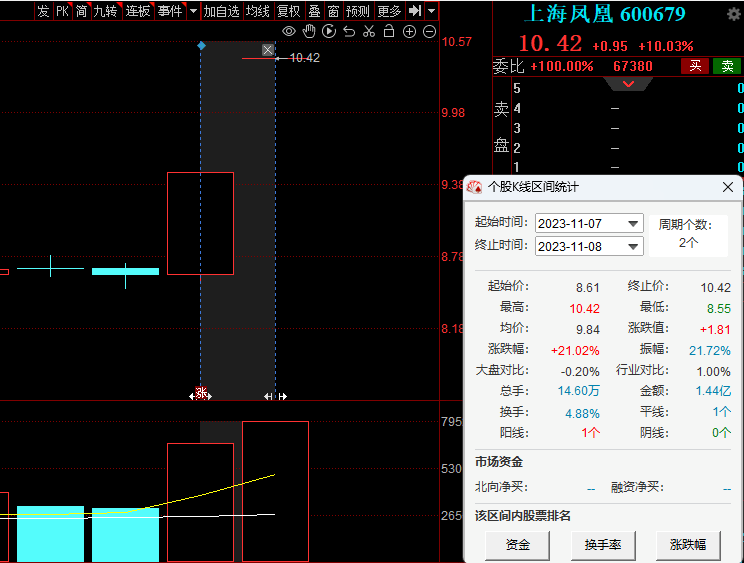The width and height of the screenshot is (744, 563).
Task: Open the 终止时间 date dropdown
Action: (633, 247)
